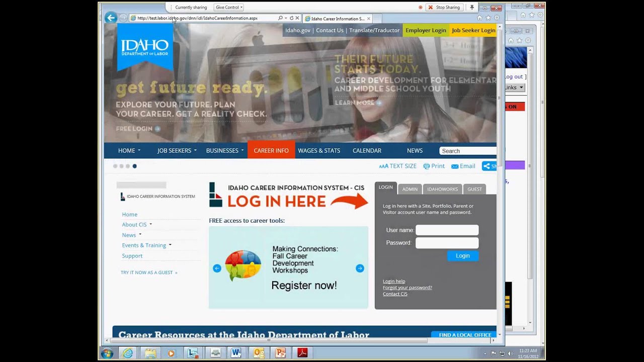Open the CALENDAR navigation item
This screenshot has width=644, height=362.
[367, 150]
